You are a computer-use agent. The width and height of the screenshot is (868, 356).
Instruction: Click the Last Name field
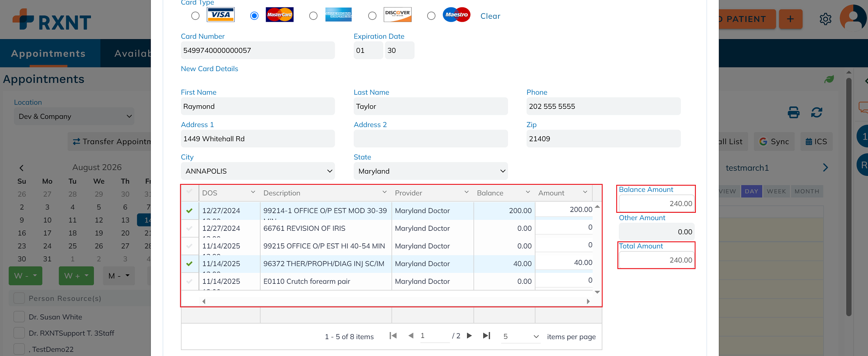(x=430, y=106)
